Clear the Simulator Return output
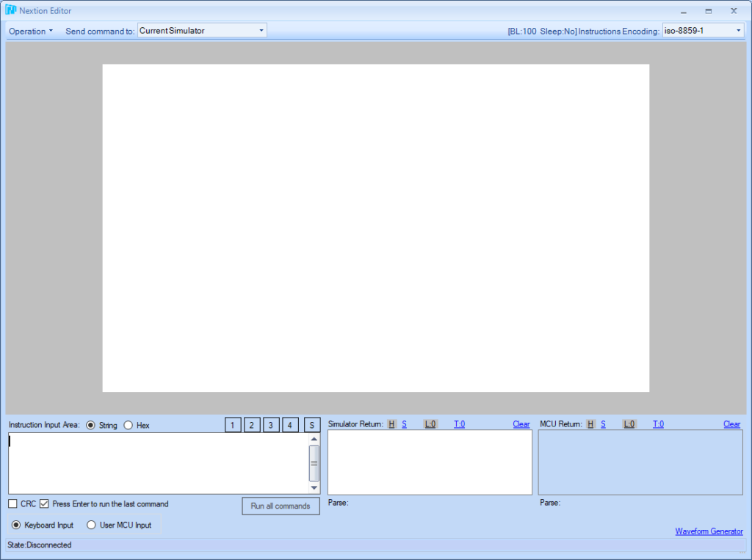This screenshot has width=752, height=560. [x=521, y=424]
